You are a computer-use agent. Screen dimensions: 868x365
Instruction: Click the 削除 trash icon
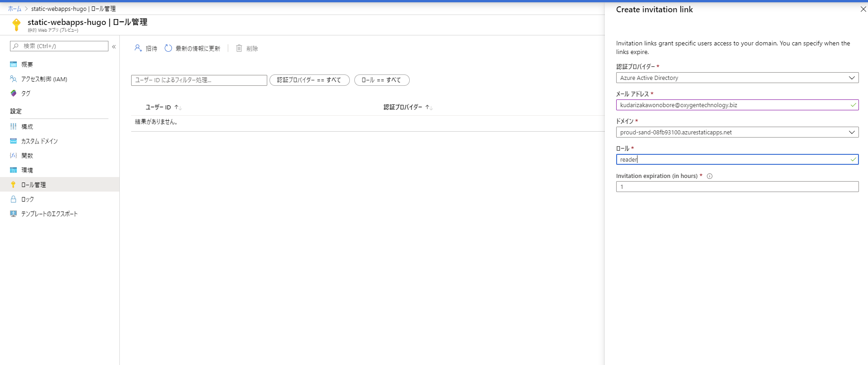pos(239,48)
